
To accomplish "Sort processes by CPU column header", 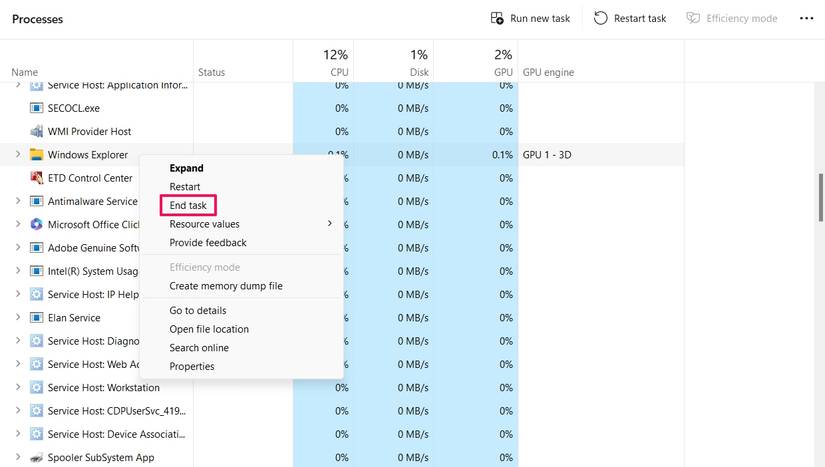I will click(x=336, y=61).
